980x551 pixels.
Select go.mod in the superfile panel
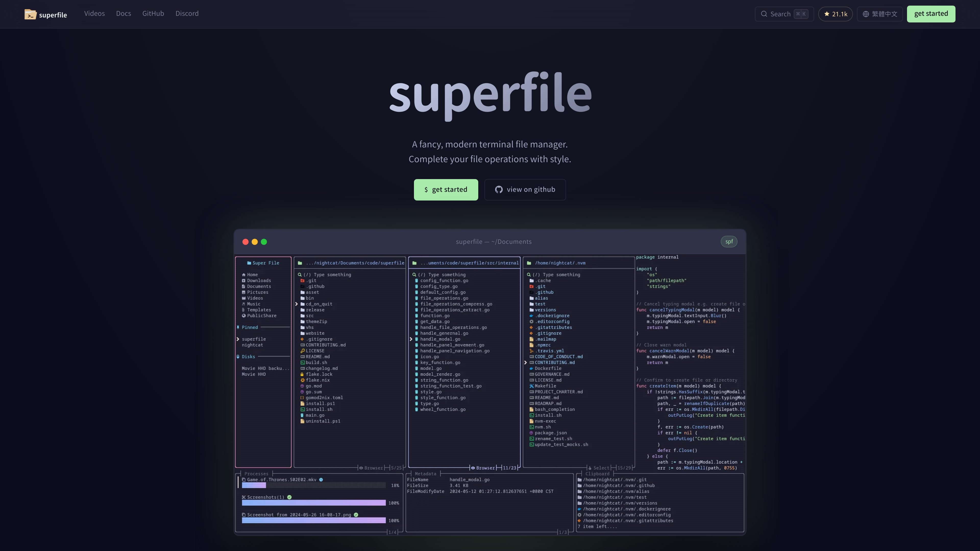313,386
